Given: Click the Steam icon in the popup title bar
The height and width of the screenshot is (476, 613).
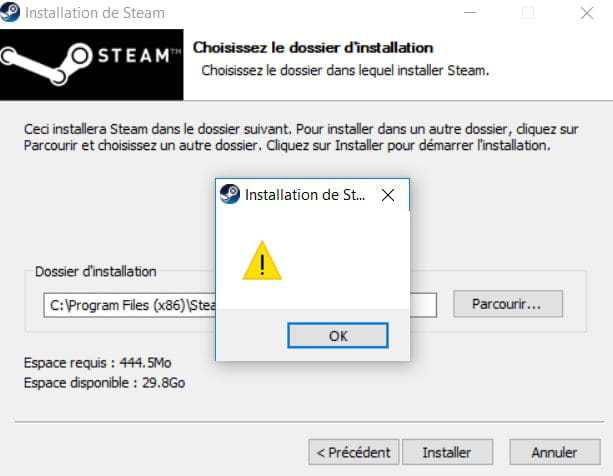Looking at the screenshot, I should point(229,194).
